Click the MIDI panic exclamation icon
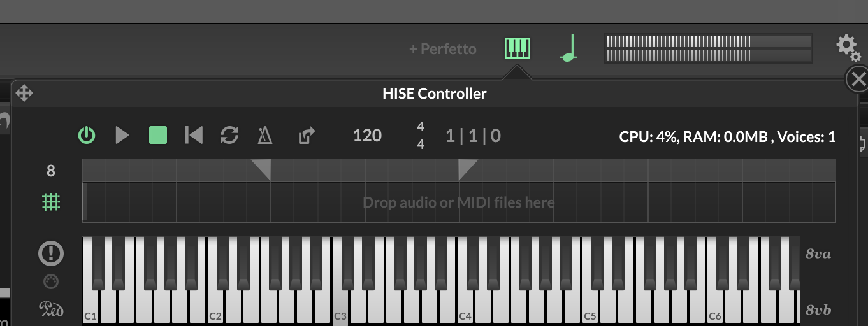868x326 pixels. 51,253
